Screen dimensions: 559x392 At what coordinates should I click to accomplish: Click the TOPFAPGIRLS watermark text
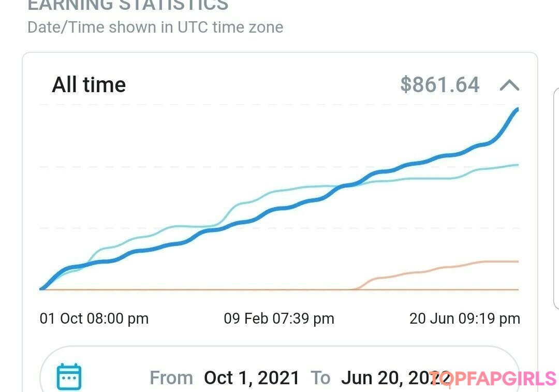click(492, 379)
